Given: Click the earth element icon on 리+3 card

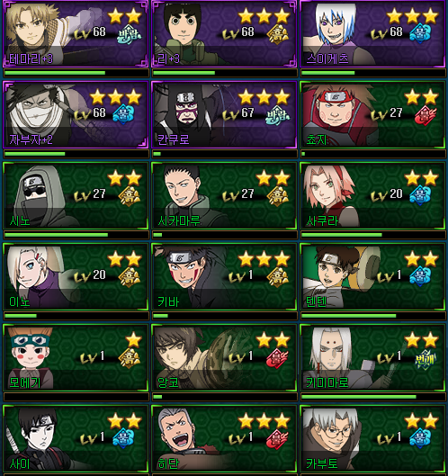Looking at the screenshot, I should point(277,35).
